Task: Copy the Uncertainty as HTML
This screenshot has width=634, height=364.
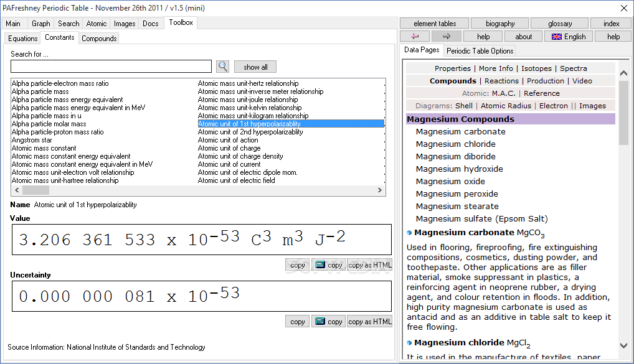Action: coord(369,321)
